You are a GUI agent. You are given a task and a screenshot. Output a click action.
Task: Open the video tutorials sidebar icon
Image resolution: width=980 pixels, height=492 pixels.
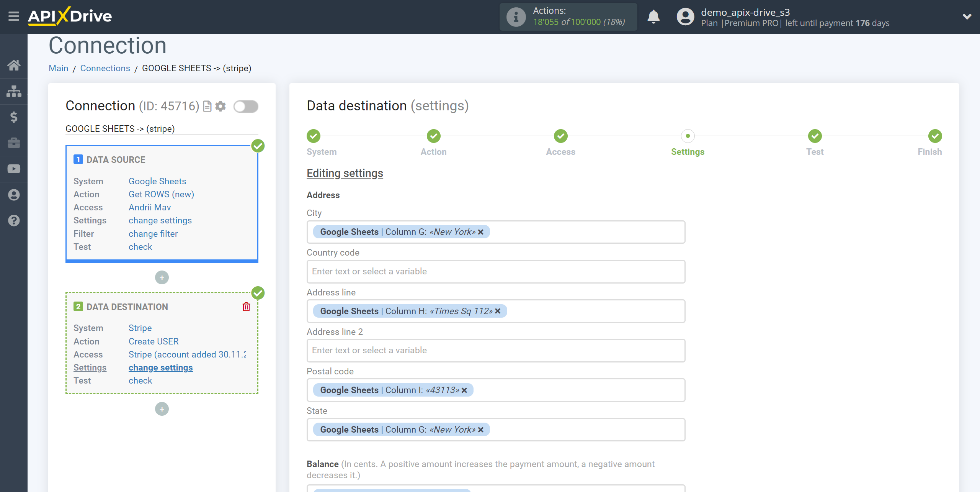pyautogui.click(x=14, y=169)
